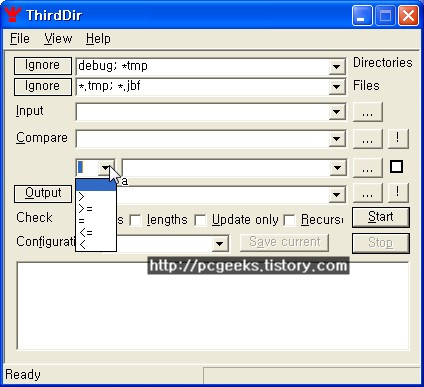
Task: Choose the > operator from the list
Action: click(96, 197)
